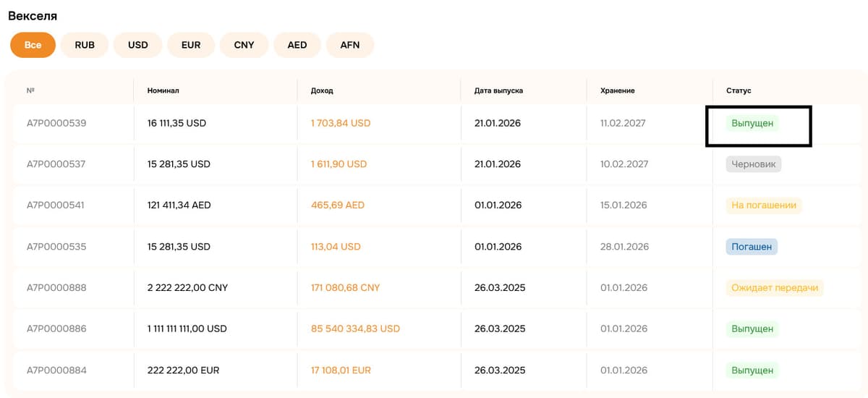Viewport: 868px width, 398px height.
Task: Click nominal 1 111 111 111,00 USD
Action: [187, 329]
